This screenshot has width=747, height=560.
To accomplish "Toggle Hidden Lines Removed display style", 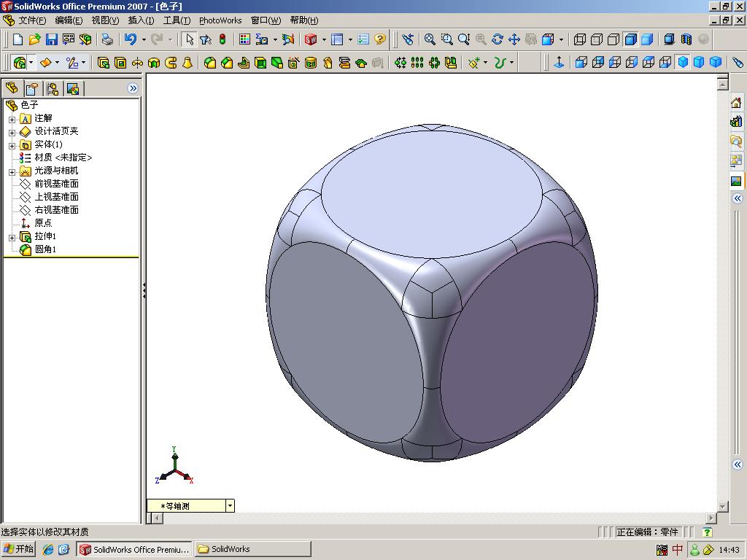I will coord(614,39).
